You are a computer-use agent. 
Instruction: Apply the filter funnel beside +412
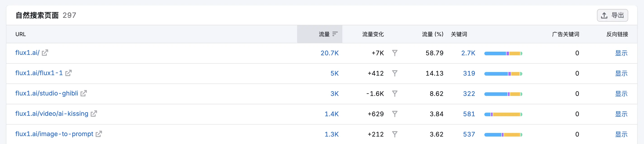point(395,73)
